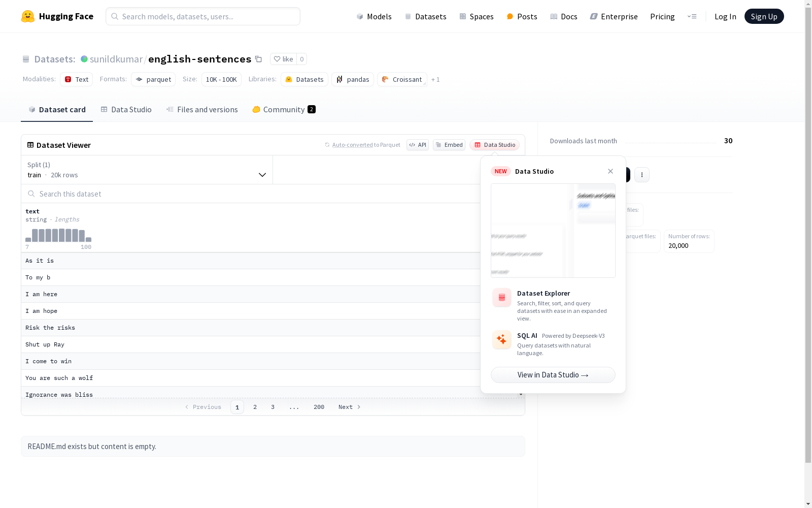This screenshot has width=812, height=508.
Task: Click the heart like button
Action: click(283, 59)
